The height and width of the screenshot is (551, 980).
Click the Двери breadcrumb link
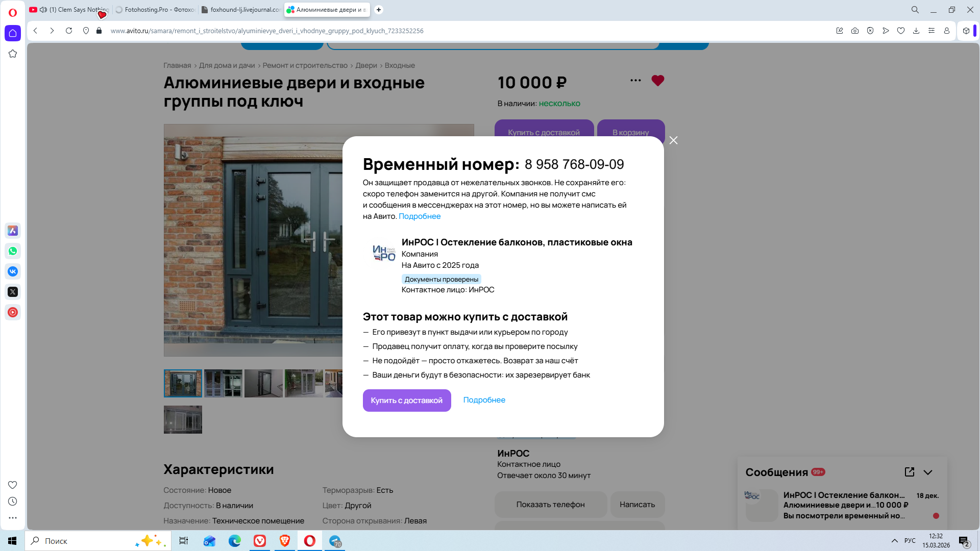click(x=366, y=65)
